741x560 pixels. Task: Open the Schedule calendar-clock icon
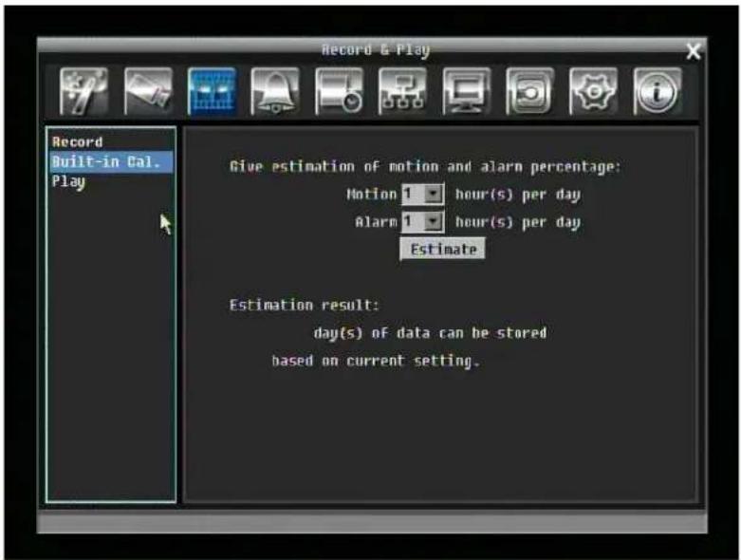tap(339, 91)
